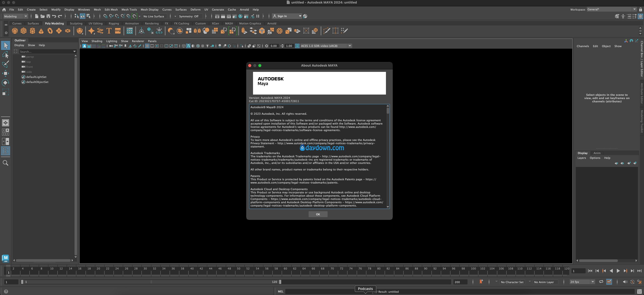The height and width of the screenshot is (295, 644).
Task: Toggle the sound speaker icon
Action: pyautogui.click(x=625, y=282)
